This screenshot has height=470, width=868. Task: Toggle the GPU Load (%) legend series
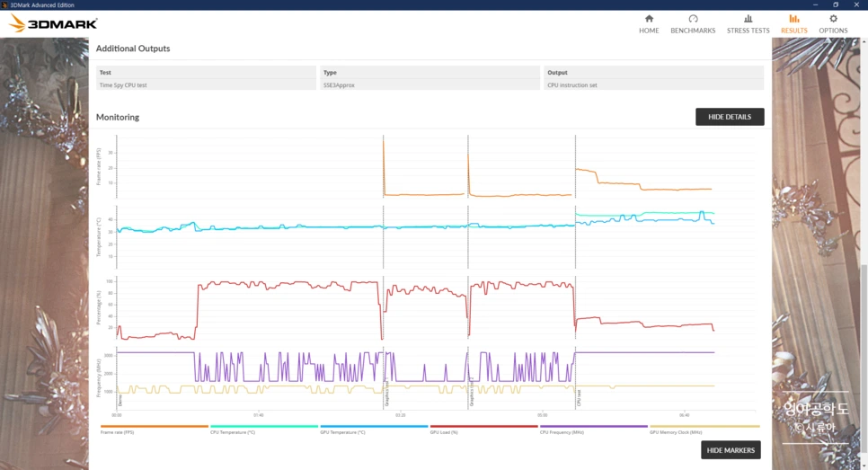[483, 429]
